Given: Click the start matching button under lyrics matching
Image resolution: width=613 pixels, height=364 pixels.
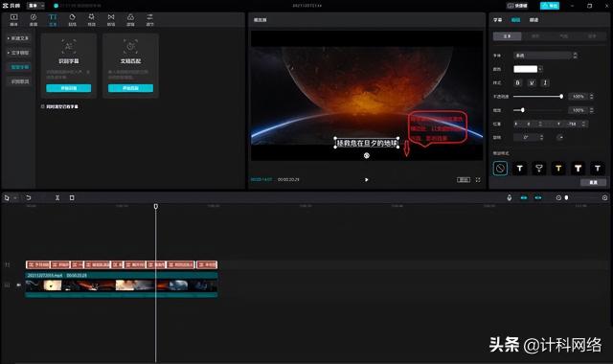Looking at the screenshot, I should [130, 88].
